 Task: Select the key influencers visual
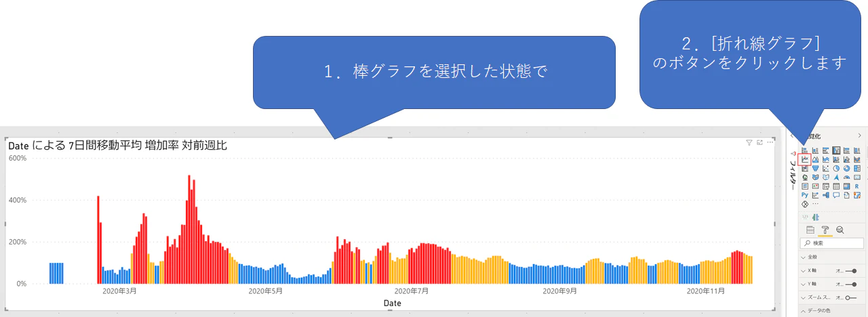coord(815,195)
